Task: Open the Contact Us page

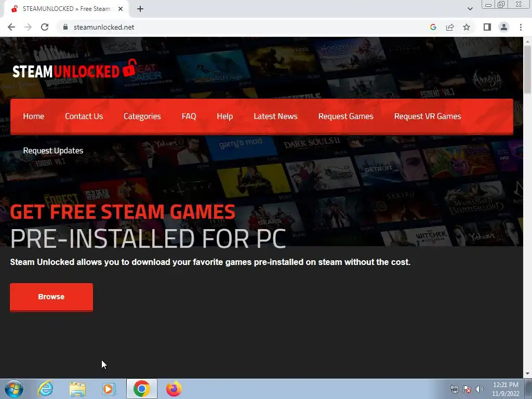Action: pyautogui.click(x=84, y=116)
